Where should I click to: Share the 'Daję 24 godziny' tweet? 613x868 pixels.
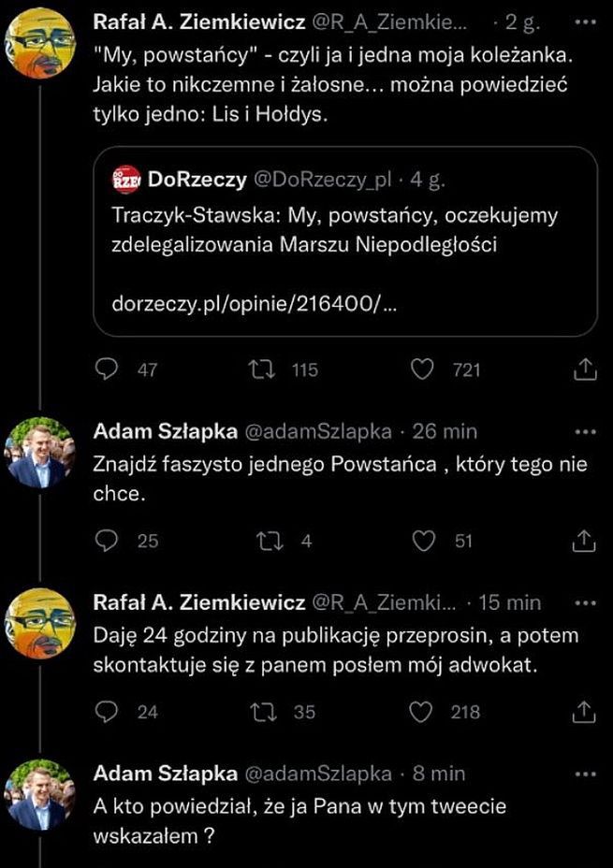[584, 712]
